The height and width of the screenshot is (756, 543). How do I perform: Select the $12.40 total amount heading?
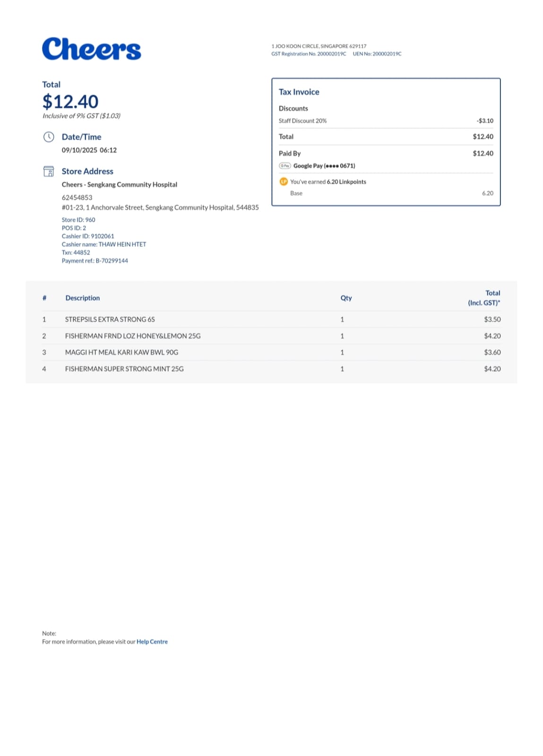[70, 102]
